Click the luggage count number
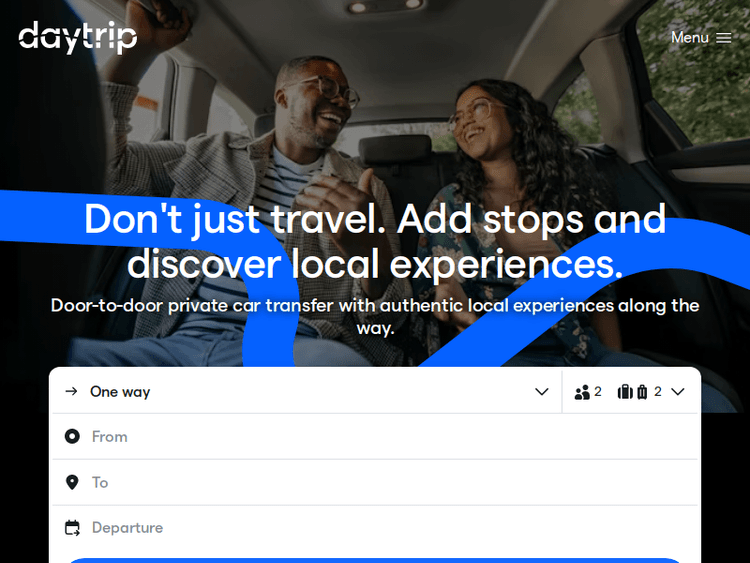 click(x=658, y=392)
